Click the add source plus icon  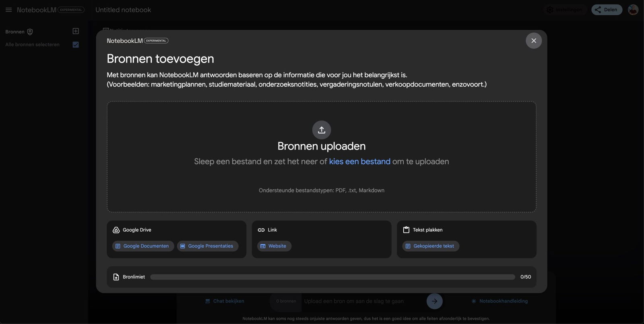76,31
